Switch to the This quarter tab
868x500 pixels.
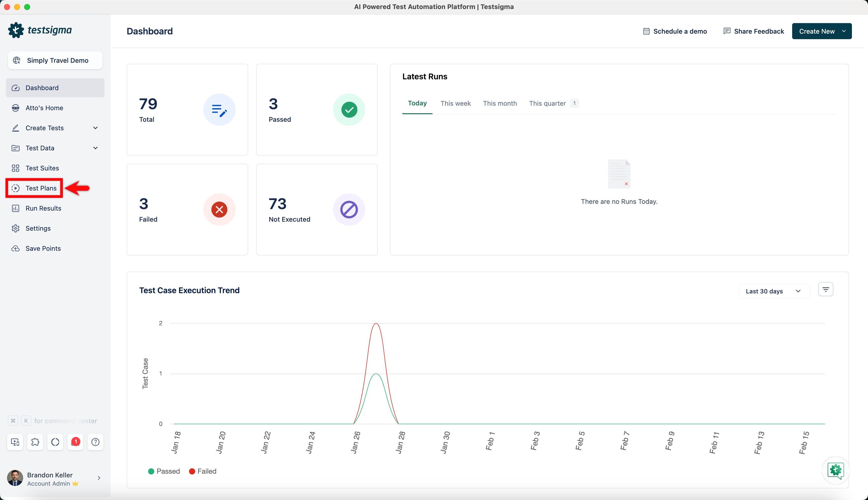[547, 103]
